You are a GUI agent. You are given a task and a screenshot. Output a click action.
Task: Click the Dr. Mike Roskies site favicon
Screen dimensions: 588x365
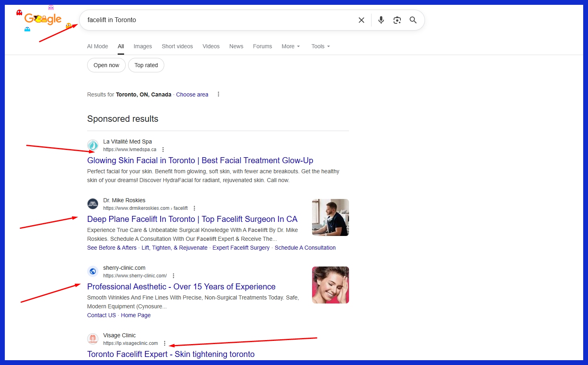(93, 204)
